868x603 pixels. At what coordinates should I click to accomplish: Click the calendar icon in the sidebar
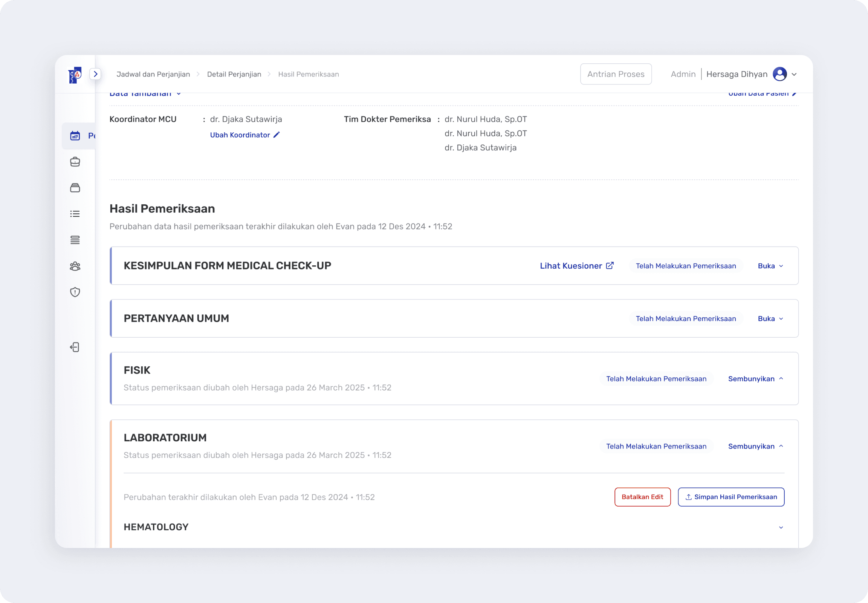pos(75,136)
